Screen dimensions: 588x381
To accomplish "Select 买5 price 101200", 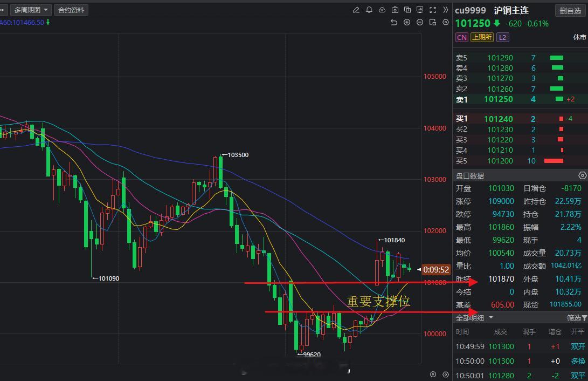I will pyautogui.click(x=500, y=161).
